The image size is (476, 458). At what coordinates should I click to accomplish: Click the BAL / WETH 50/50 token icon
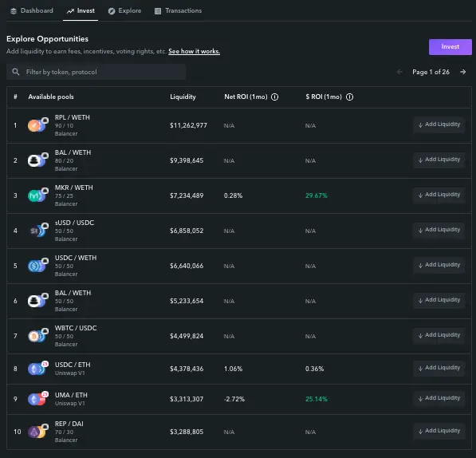[38, 300]
